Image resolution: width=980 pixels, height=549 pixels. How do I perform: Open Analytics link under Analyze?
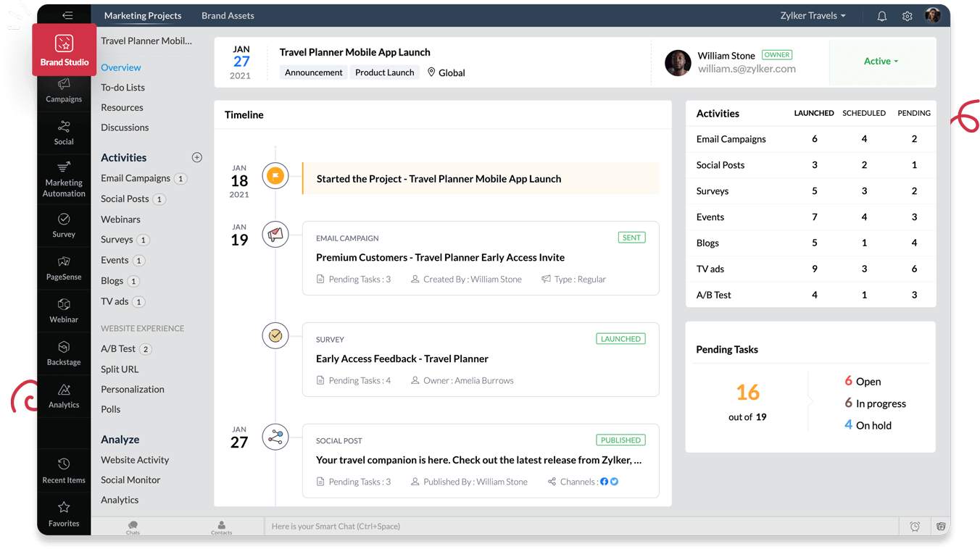120,500
